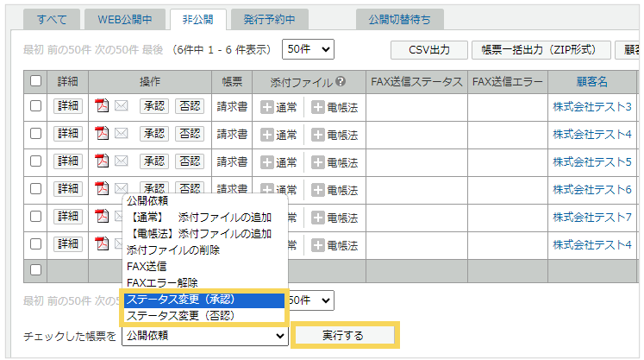This screenshot has width=644, height=360.
Task: Click mail icon in 株式会社テスト6 row
Action: (x=122, y=189)
